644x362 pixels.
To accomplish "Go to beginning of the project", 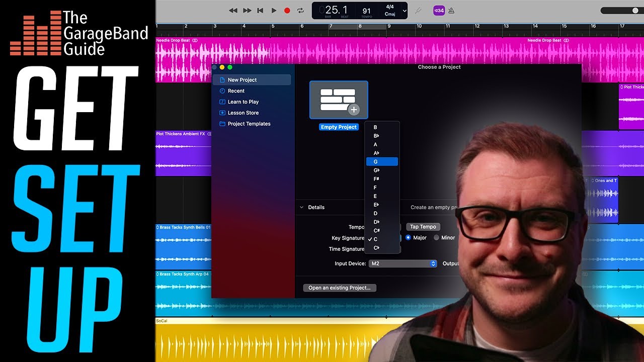I will click(260, 11).
